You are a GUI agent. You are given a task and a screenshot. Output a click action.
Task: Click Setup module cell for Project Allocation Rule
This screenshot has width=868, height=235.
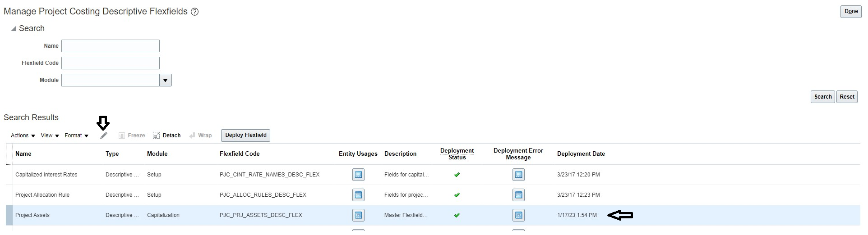tap(154, 195)
